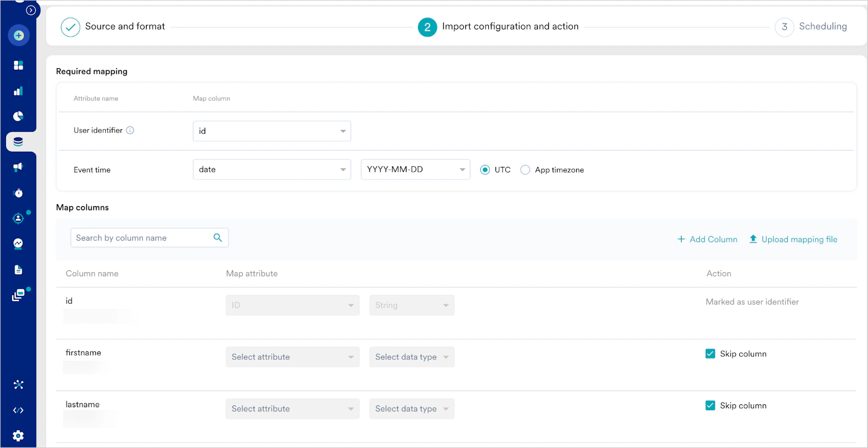
Task: Click the plus create icon in sidebar
Action: (19, 35)
